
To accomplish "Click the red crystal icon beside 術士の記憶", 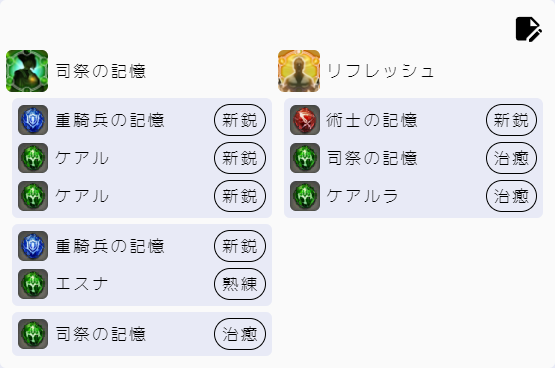I will [x=305, y=120].
